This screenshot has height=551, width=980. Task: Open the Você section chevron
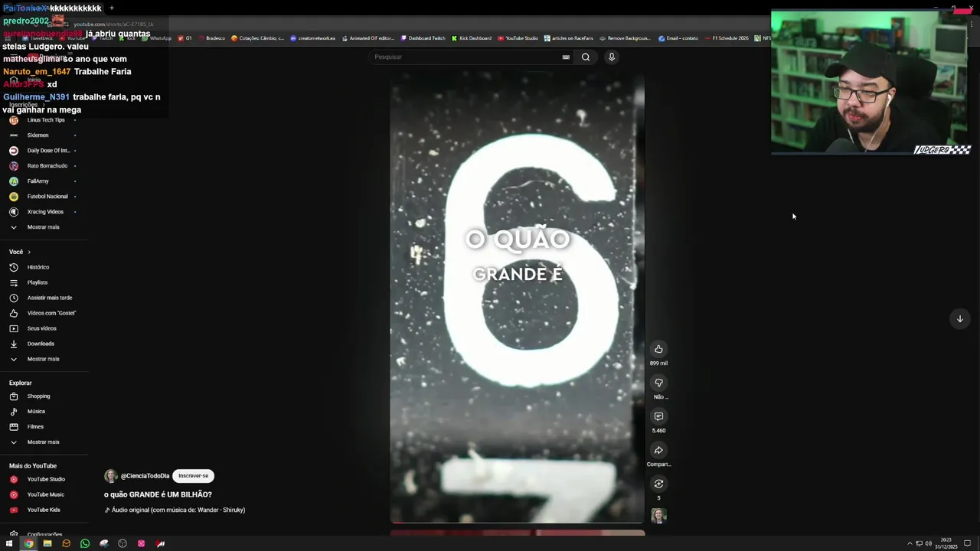click(29, 252)
